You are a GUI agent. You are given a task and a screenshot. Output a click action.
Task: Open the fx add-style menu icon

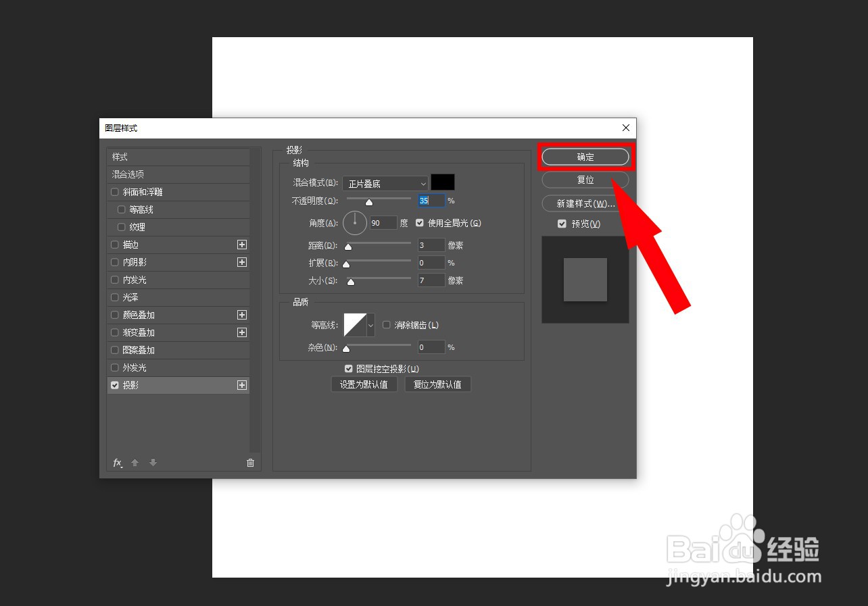118,463
